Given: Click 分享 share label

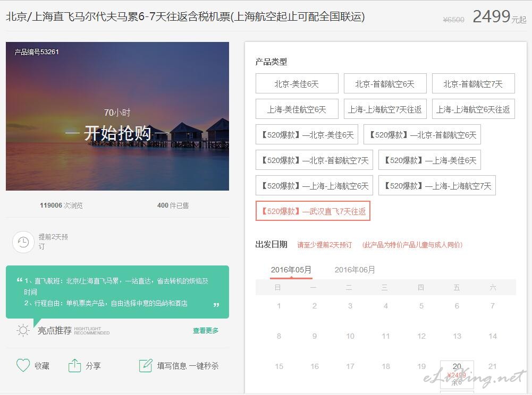Looking at the screenshot, I should click(93, 365).
